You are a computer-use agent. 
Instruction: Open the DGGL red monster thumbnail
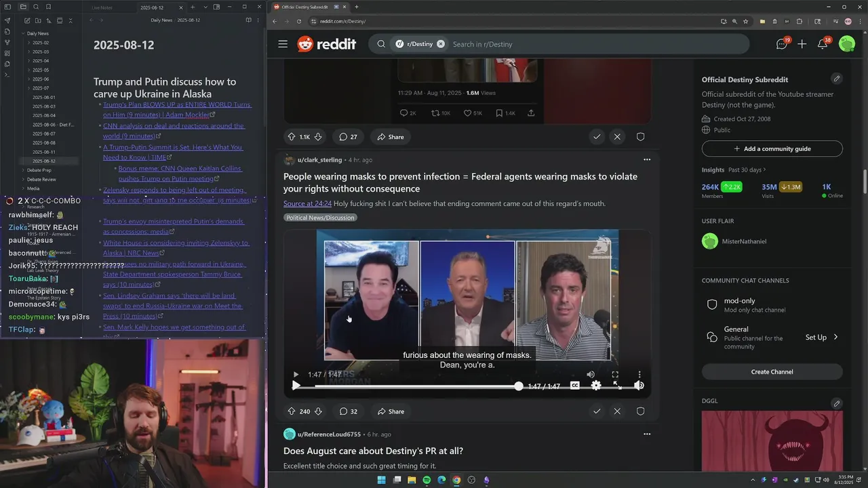point(772,441)
